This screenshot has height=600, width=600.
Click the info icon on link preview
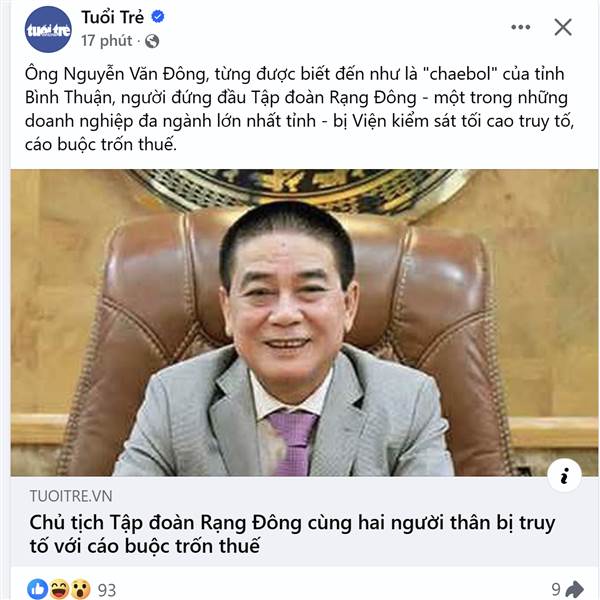coord(564,476)
